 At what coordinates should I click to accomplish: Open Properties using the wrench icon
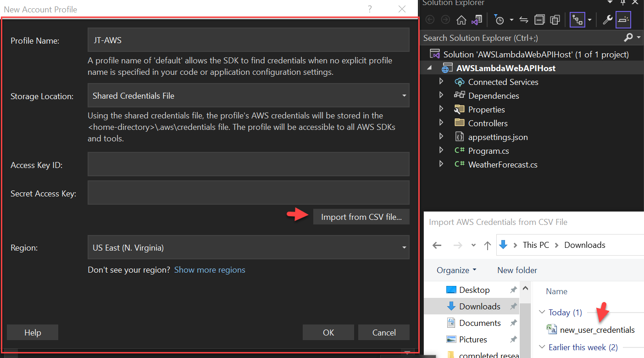click(607, 20)
